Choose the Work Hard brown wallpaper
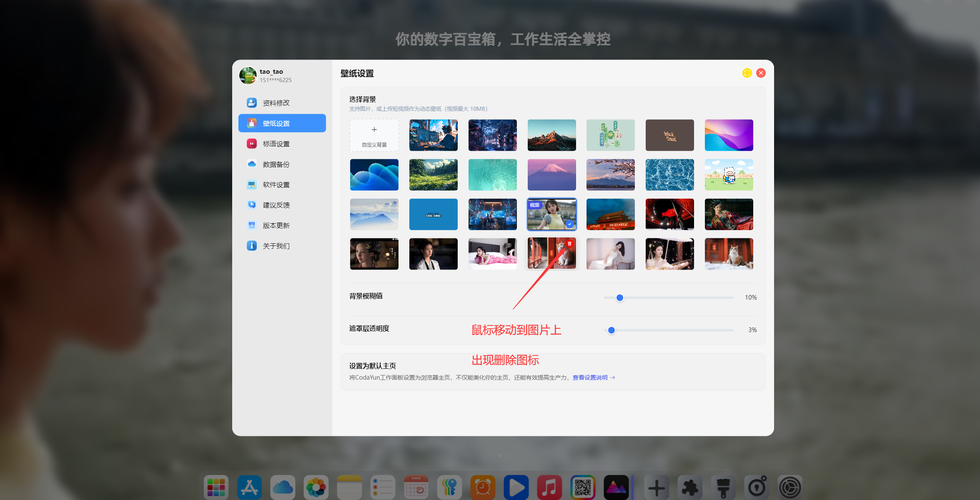The width and height of the screenshot is (980, 500). tap(670, 135)
